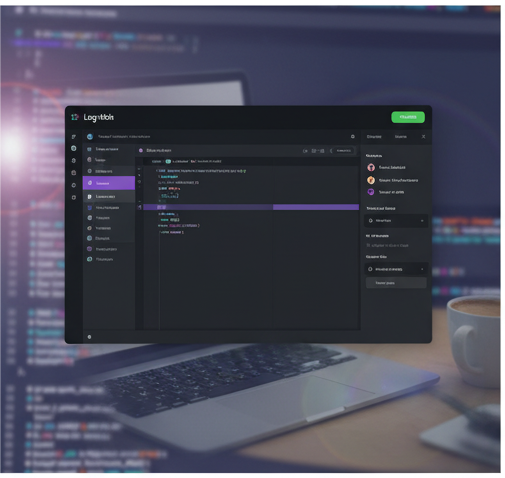Click the green button in the app header
Image resolution: width=505 pixels, height=478 pixels.
(x=407, y=117)
